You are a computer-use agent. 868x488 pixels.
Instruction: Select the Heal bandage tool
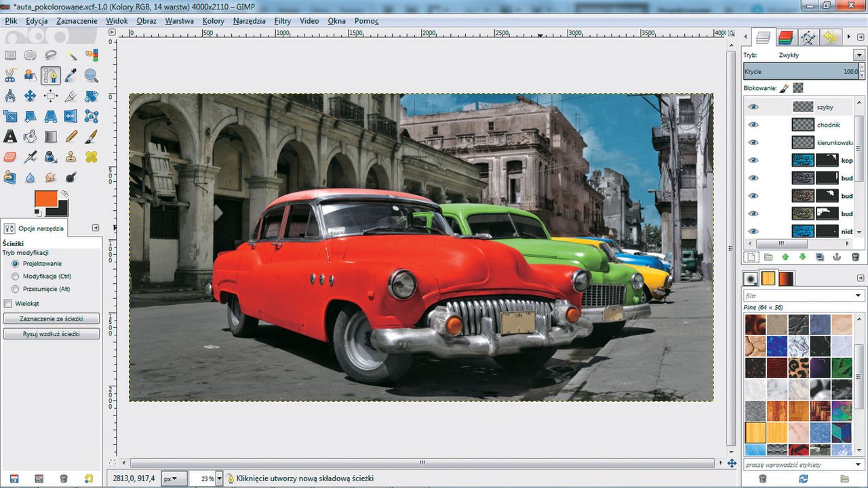92,157
